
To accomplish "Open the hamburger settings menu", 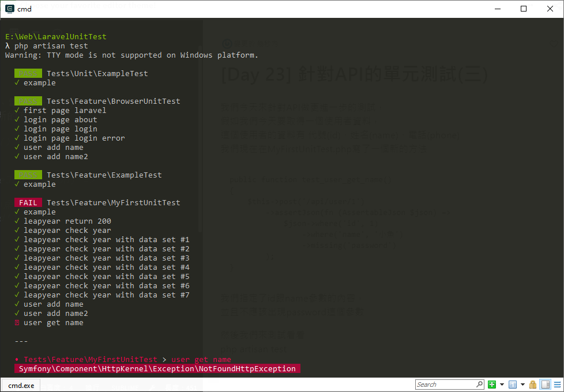I will point(557,385).
